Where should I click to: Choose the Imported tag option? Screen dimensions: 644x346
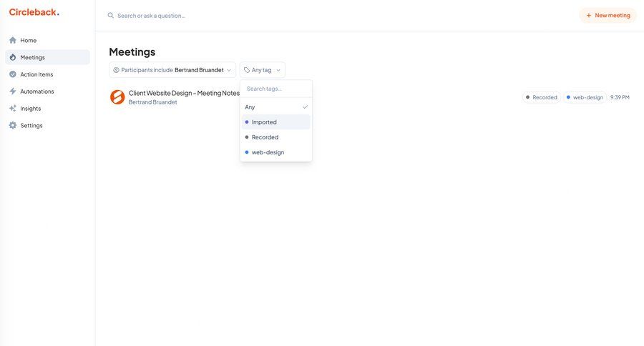275,122
